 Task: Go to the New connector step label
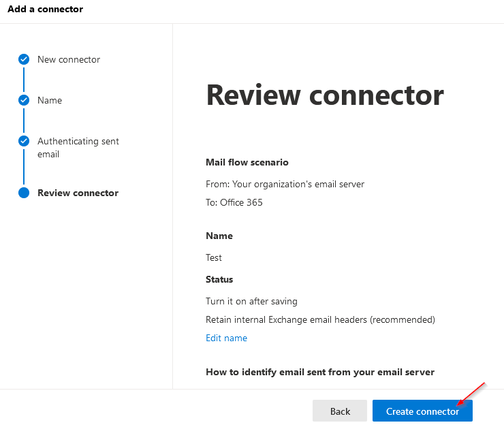pyautogui.click(x=69, y=59)
